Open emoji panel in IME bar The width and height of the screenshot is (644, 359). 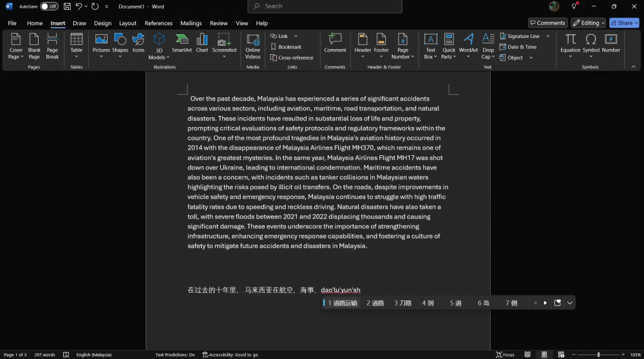click(557, 303)
